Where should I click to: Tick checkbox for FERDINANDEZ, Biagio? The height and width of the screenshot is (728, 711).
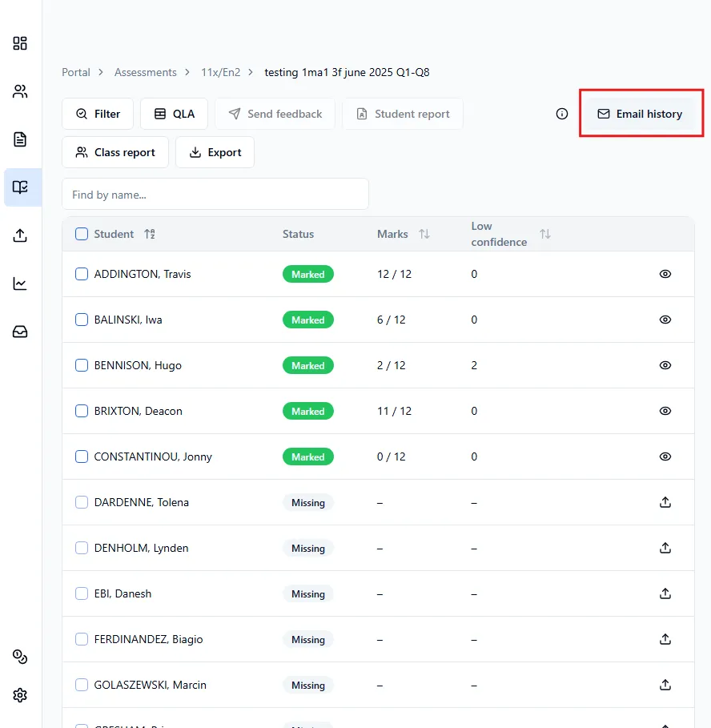pyautogui.click(x=82, y=639)
